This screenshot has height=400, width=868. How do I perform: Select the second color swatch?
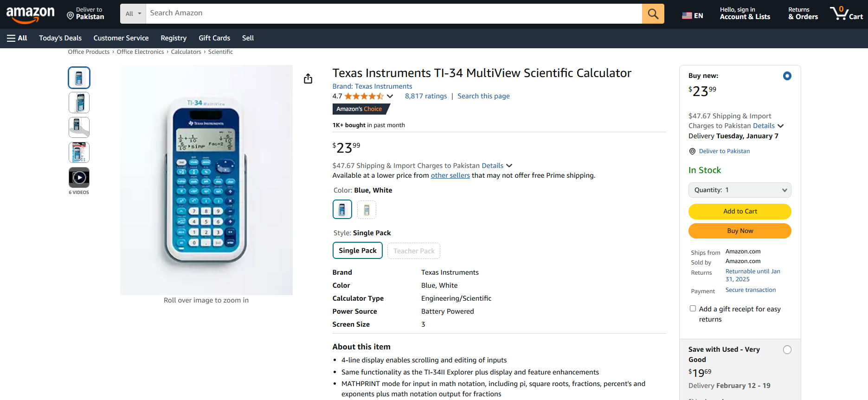click(x=366, y=210)
